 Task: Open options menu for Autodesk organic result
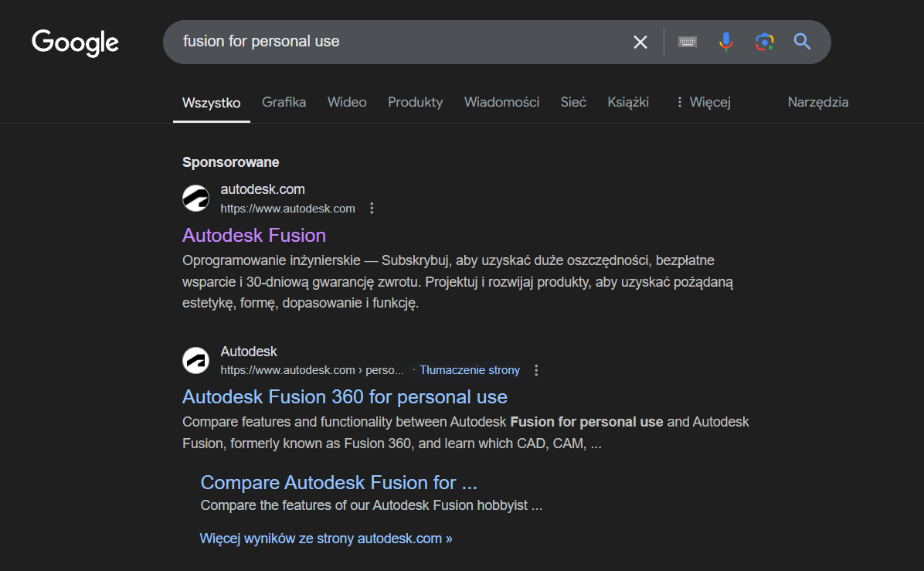pyautogui.click(x=535, y=370)
